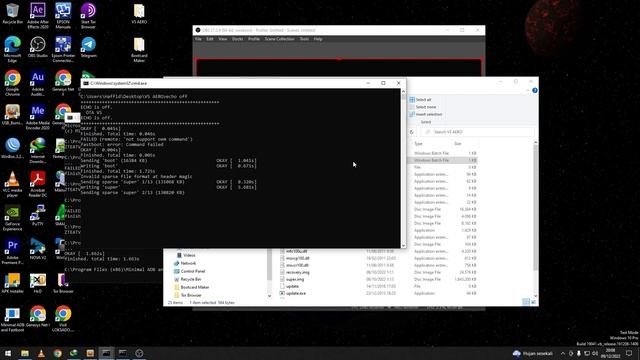Click Search V5 AERO search box
The width and height of the screenshot is (640, 360).
coord(478,132)
